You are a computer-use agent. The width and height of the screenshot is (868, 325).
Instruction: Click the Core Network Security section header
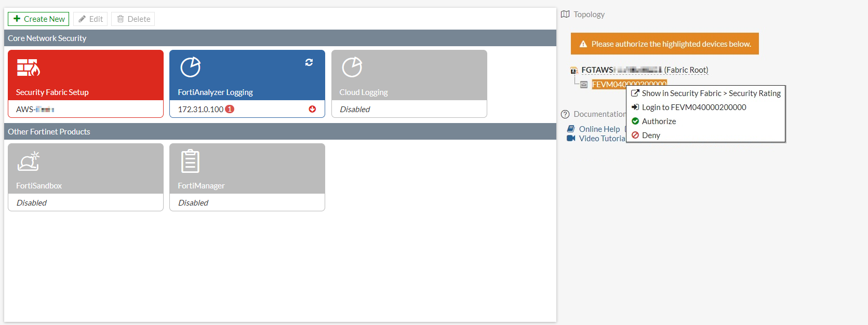(x=280, y=38)
